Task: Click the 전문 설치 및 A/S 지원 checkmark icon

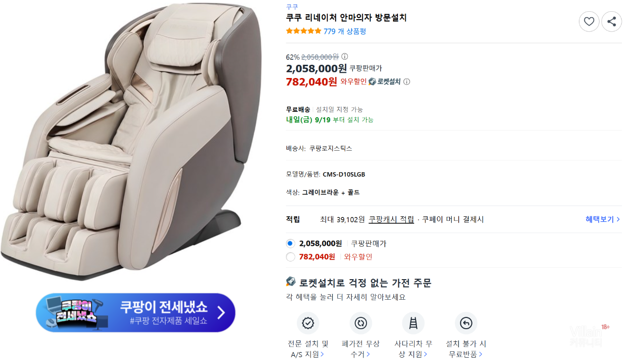Action: click(x=308, y=323)
